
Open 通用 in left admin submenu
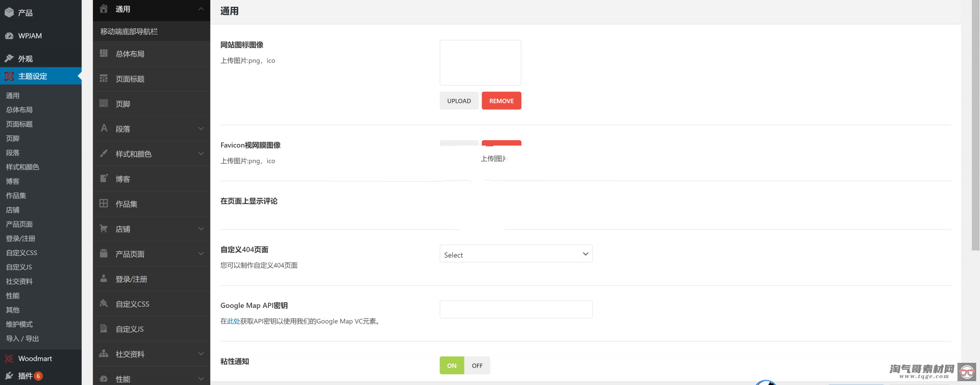pyautogui.click(x=13, y=96)
